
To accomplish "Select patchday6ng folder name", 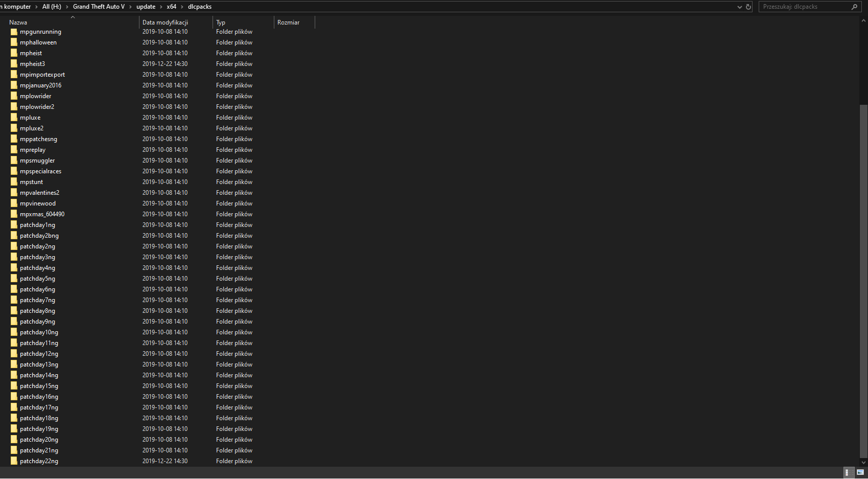I will (x=37, y=289).
